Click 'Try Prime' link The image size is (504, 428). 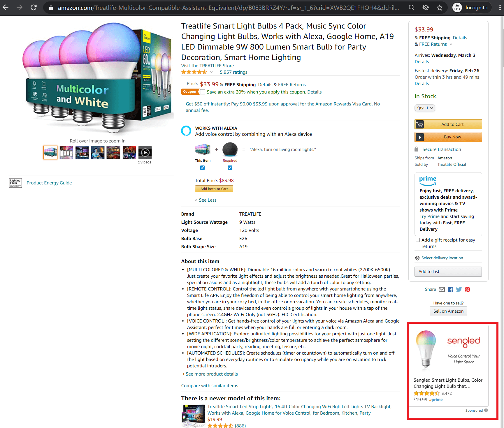(x=429, y=216)
